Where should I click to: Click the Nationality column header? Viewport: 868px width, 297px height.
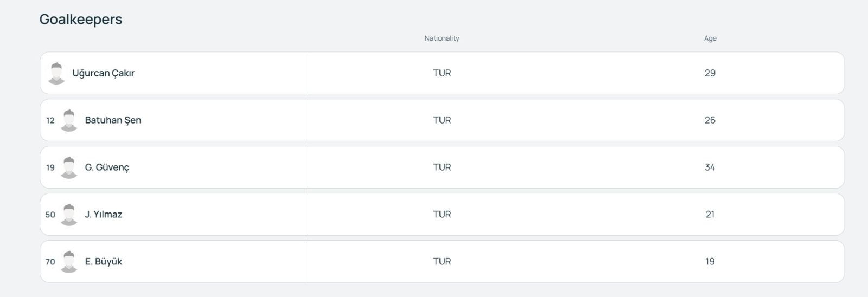tap(442, 38)
